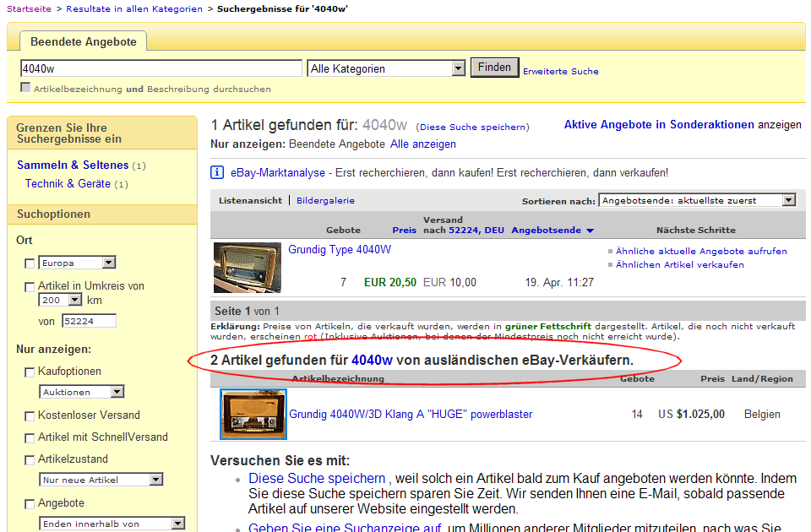Open the Alle Kategorien dropdown

[386, 68]
